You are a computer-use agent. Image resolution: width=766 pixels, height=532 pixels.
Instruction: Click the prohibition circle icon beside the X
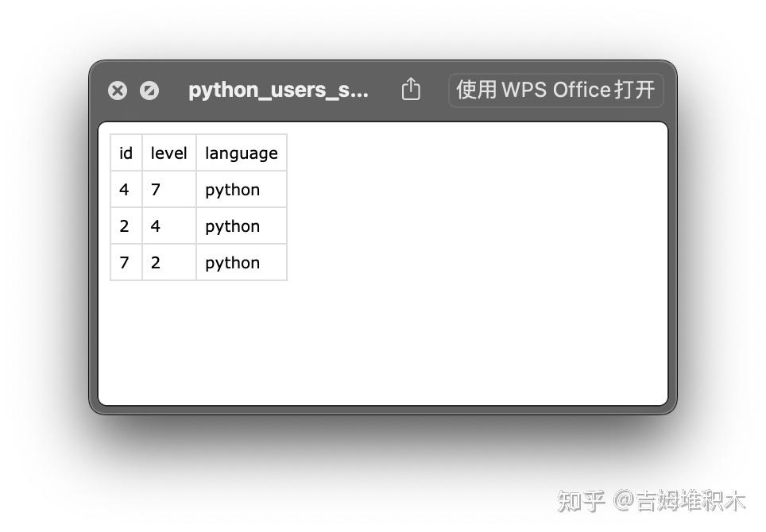[149, 90]
